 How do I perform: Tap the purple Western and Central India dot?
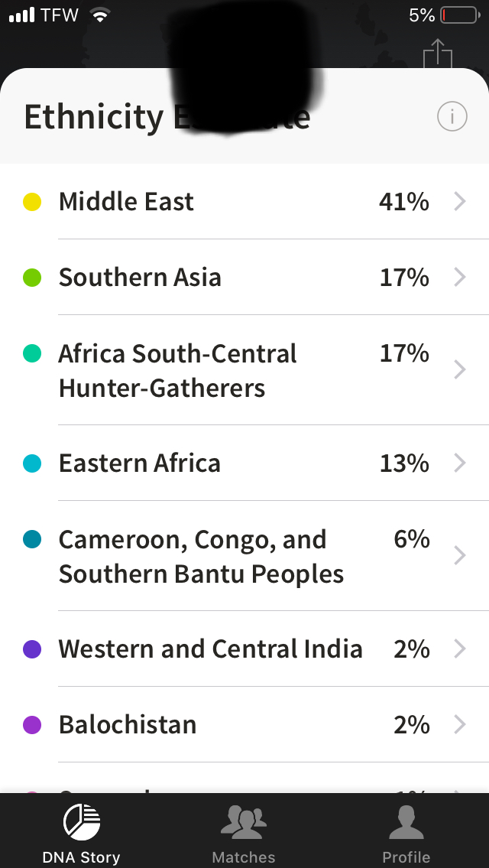32,649
